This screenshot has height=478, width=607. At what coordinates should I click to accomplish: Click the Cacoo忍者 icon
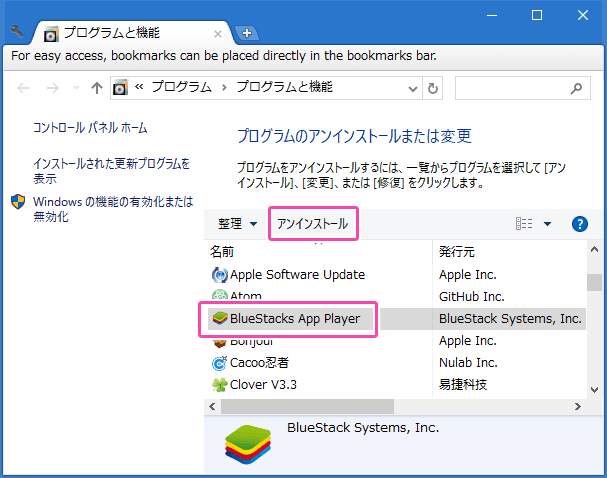(219, 363)
